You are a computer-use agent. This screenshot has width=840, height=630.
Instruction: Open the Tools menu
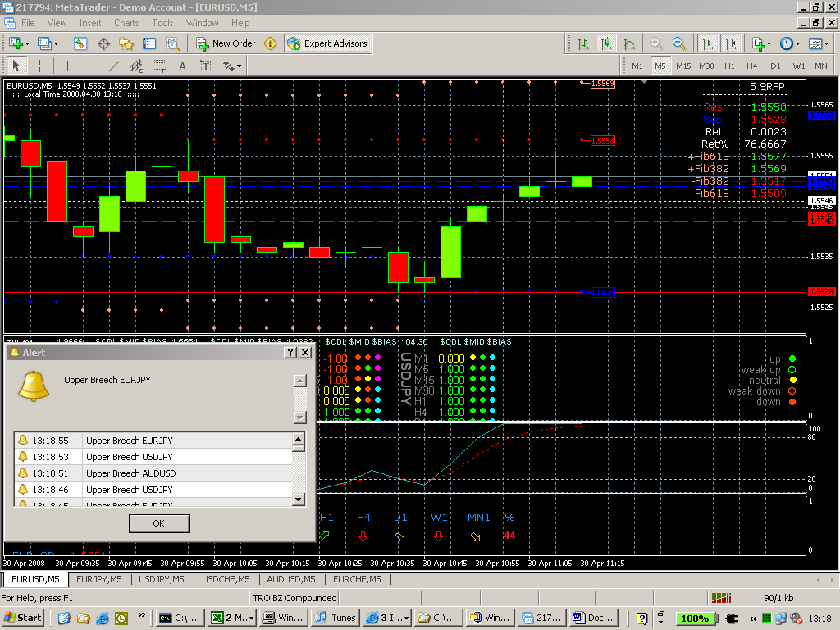tap(162, 23)
